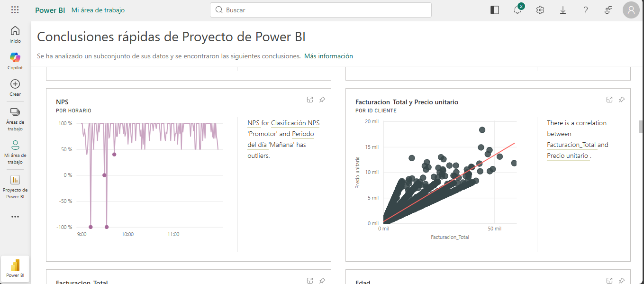Open Mi área de trabajo sidebar item

15,152
